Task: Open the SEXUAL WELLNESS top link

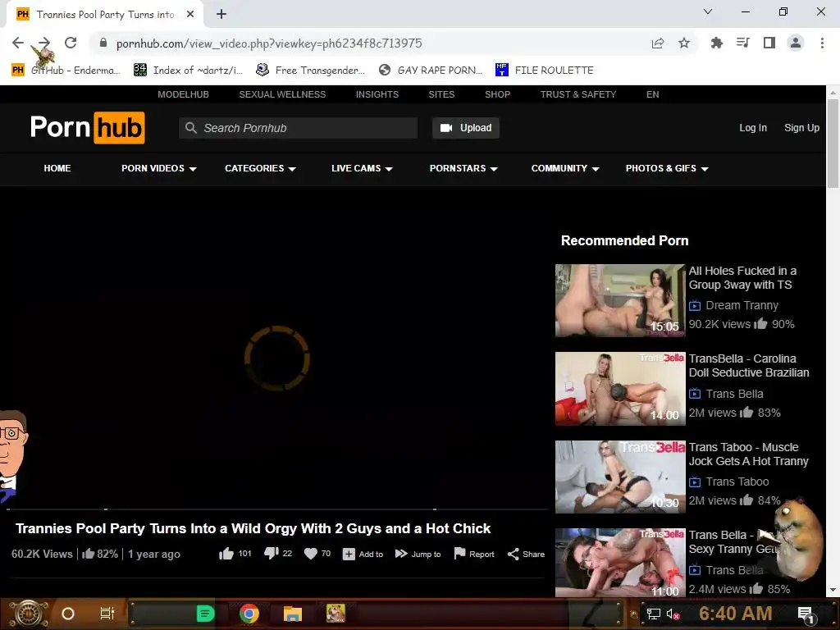Action: tap(282, 94)
